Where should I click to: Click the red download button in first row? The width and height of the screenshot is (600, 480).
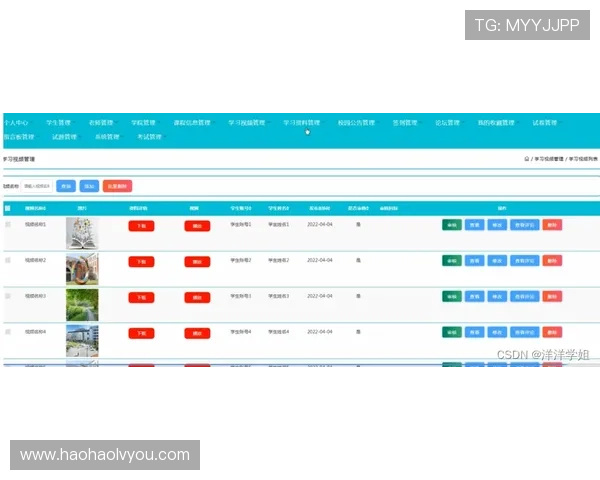(141, 226)
